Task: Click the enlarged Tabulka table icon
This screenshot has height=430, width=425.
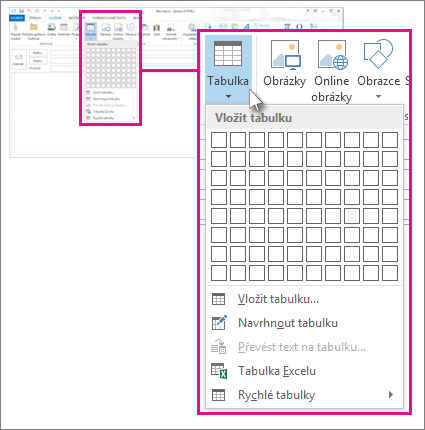Action: (228, 54)
